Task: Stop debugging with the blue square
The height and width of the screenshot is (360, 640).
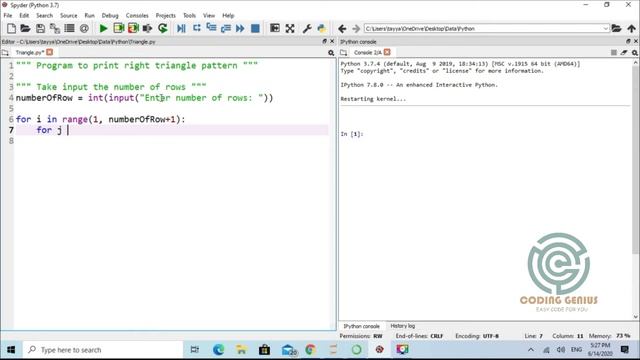Action: 255,28
